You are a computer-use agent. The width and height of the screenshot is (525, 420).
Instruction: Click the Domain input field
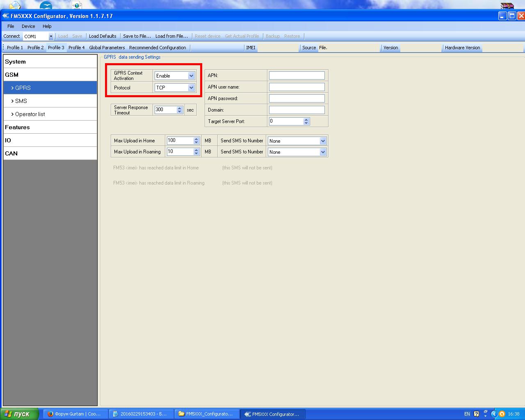click(x=297, y=110)
